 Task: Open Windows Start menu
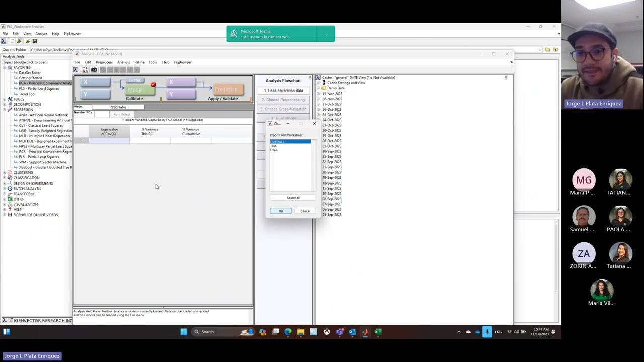point(184,332)
